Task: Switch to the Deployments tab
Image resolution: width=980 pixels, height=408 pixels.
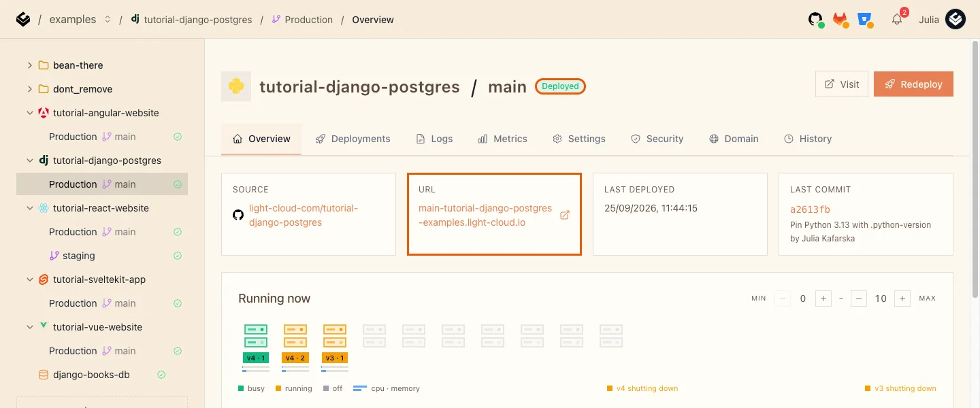Action: [353, 139]
